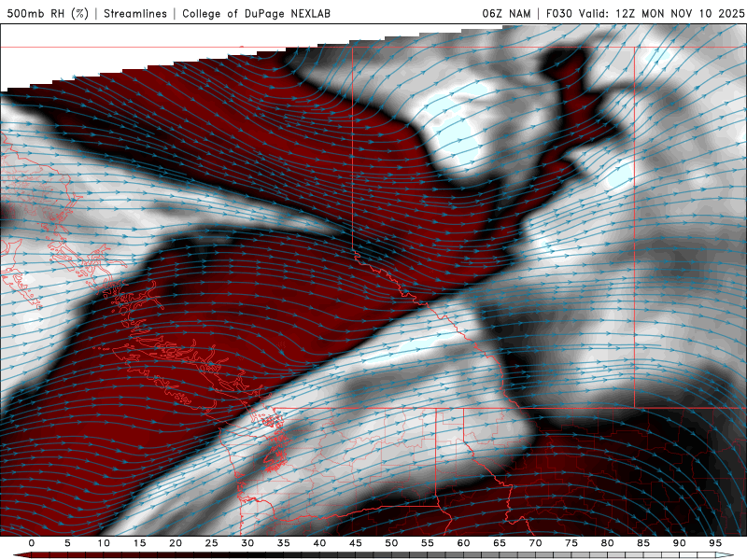Image resolution: width=747 pixels, height=560 pixels.
Task: Click the "500mb RH (%)" title text
Action: [x=48, y=13]
